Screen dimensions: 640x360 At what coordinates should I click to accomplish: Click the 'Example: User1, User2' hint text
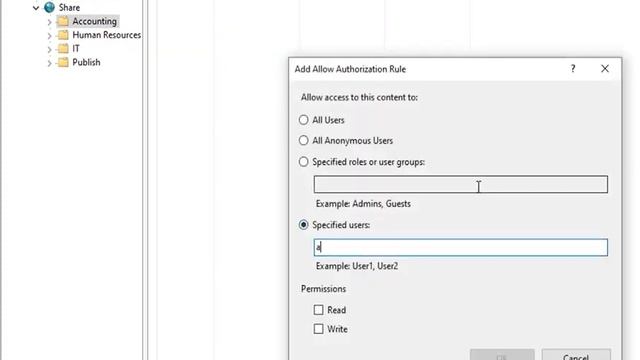coord(357,266)
